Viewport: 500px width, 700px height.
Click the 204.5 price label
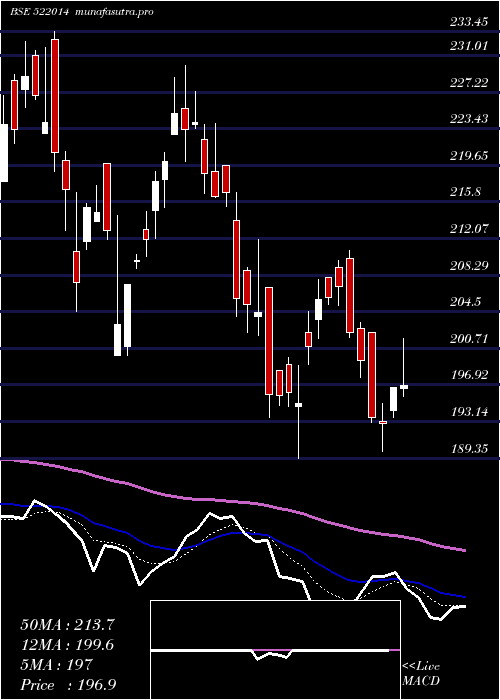click(x=464, y=302)
